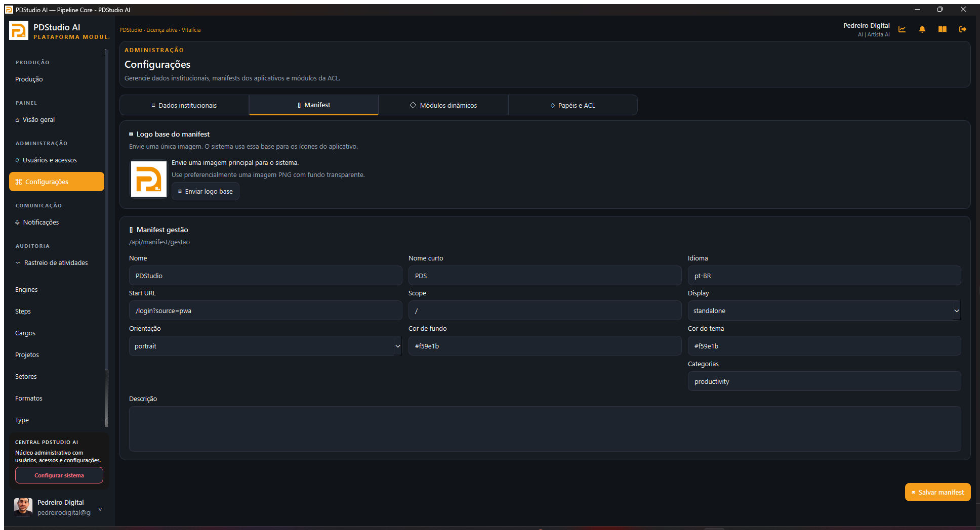Viewport: 980px width, 530px height.
Task: Open the Módulos dinâmicos tab
Action: [443, 105]
